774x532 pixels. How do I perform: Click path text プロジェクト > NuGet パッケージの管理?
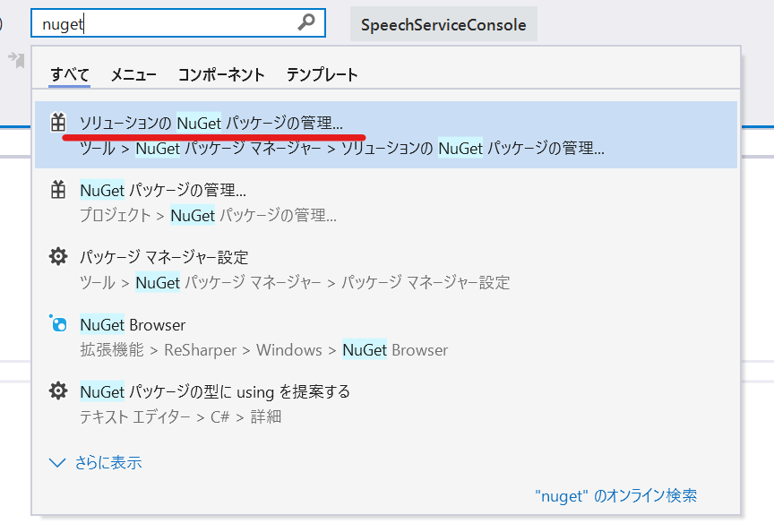208,215
